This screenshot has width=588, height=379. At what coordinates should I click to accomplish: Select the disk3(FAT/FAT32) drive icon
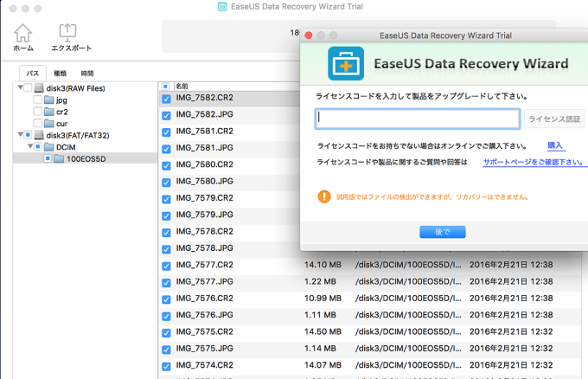[x=39, y=135]
